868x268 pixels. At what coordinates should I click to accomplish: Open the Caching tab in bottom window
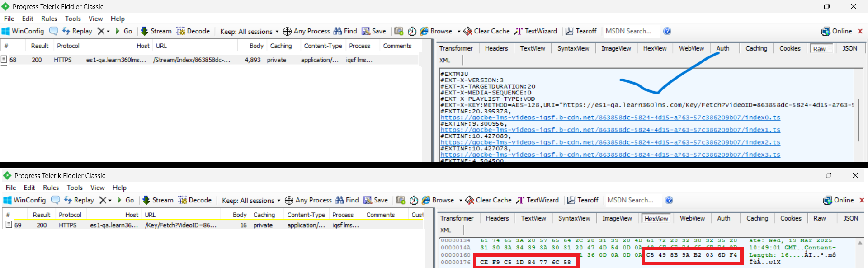(x=757, y=218)
